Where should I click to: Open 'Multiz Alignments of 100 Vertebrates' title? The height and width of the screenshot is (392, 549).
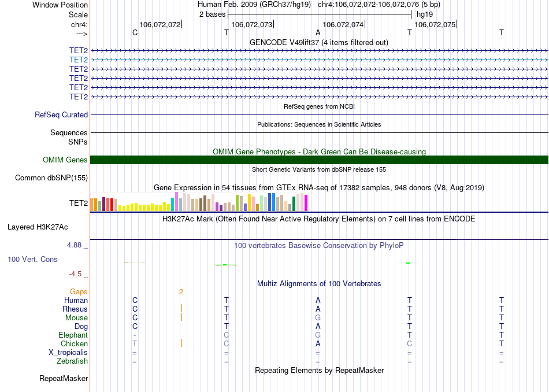click(x=319, y=283)
